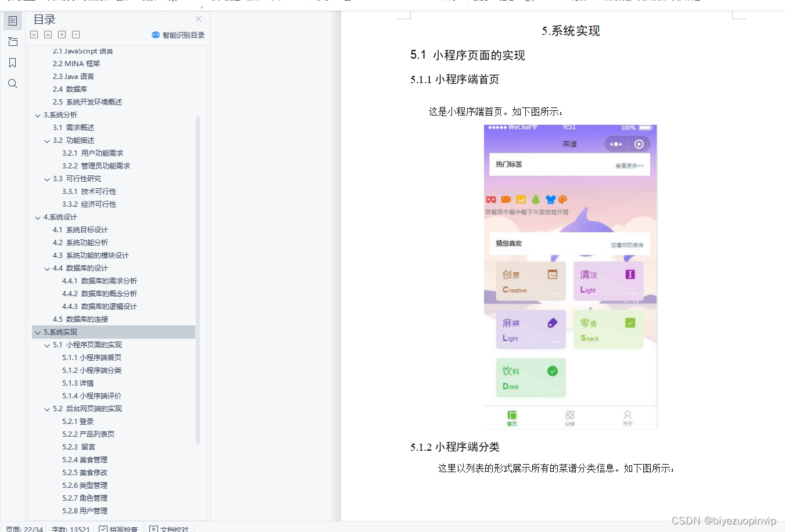Select the table of contents sidebar icon

(12, 20)
